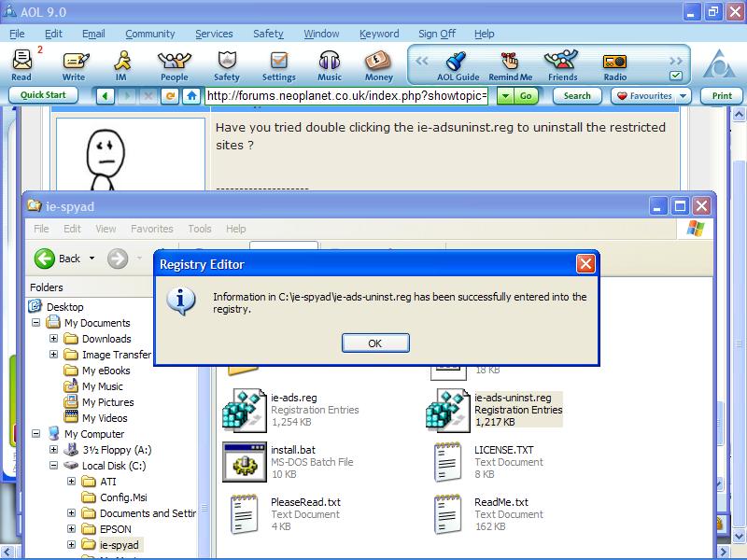
Task: Expand the Downloads folder node
Action: pos(53,339)
